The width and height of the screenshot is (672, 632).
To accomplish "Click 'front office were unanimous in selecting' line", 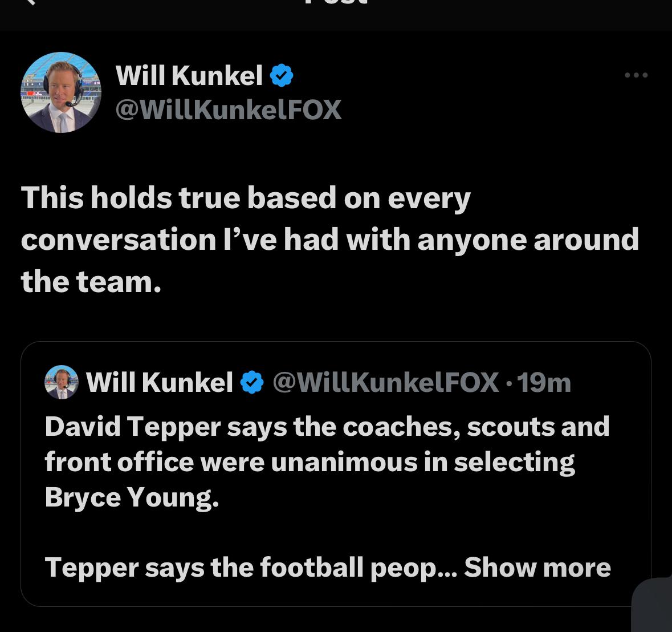I will pyautogui.click(x=309, y=461).
